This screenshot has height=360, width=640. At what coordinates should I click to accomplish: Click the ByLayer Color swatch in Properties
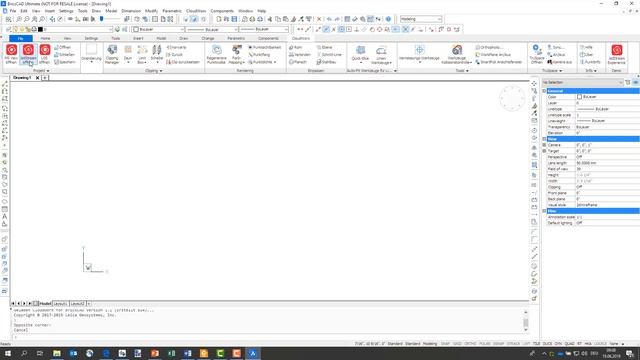[x=579, y=97]
